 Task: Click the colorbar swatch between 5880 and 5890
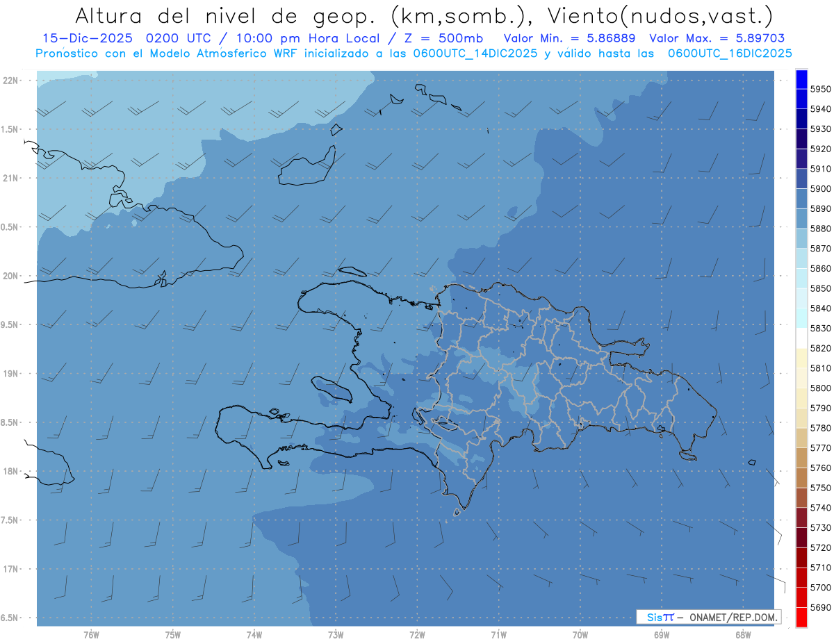click(801, 218)
